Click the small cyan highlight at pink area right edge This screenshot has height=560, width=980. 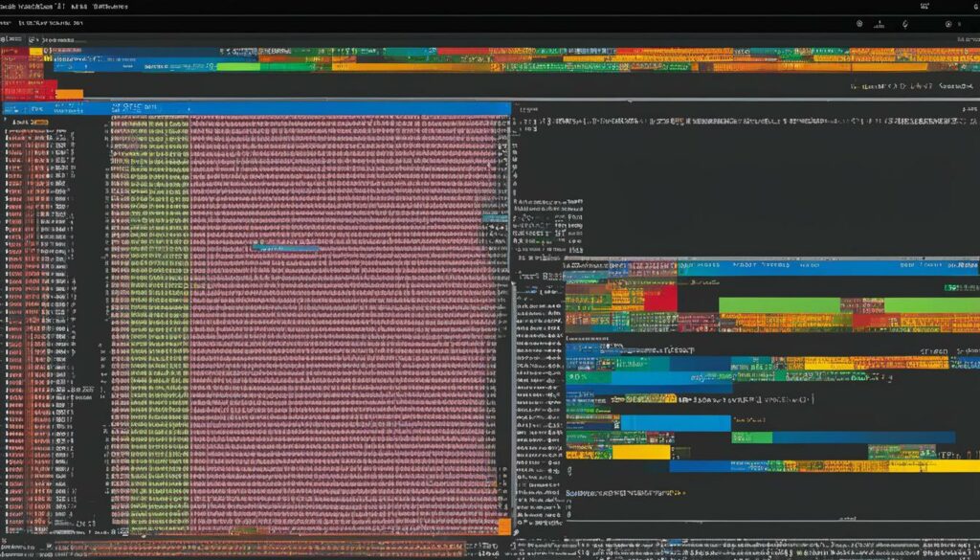coord(495,218)
